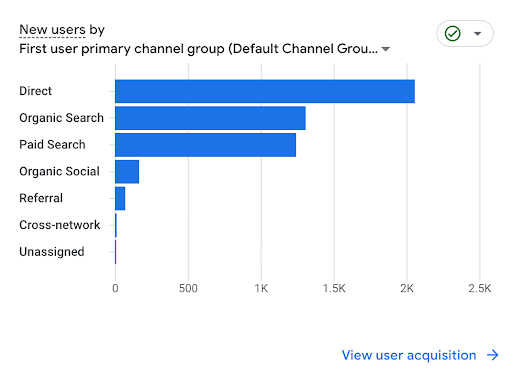Click the Direct channel label
Viewport: 512px width, 375px height.
pyautogui.click(x=36, y=91)
